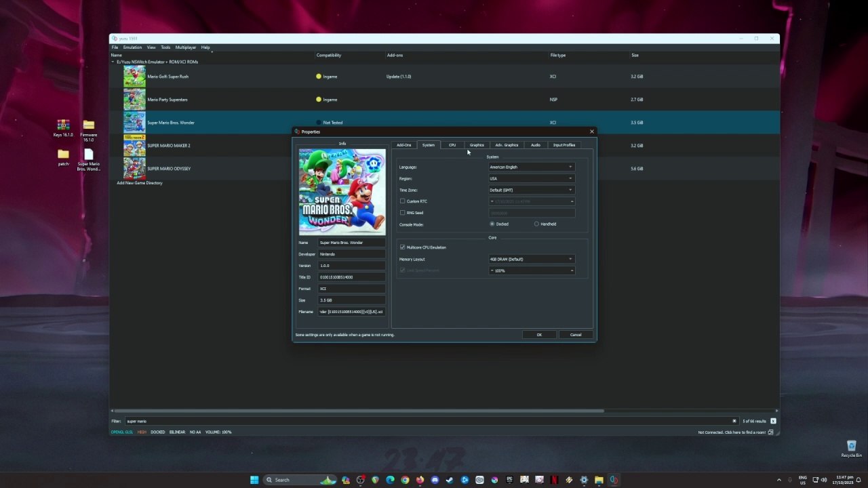
Task: Click the game cover art thumbnail
Action: click(342, 192)
